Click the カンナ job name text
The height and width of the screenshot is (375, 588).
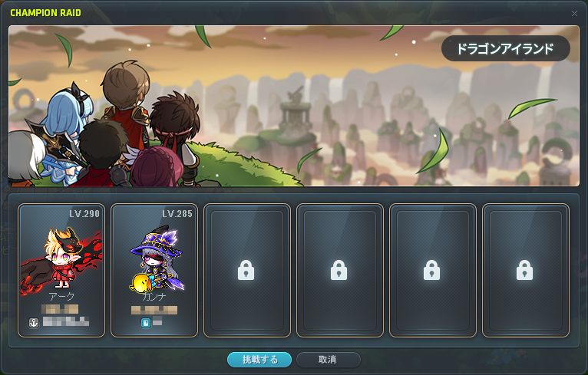[154, 297]
